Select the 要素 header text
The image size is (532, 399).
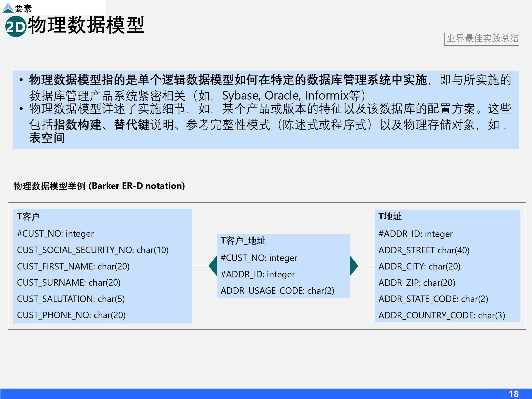tap(23, 8)
